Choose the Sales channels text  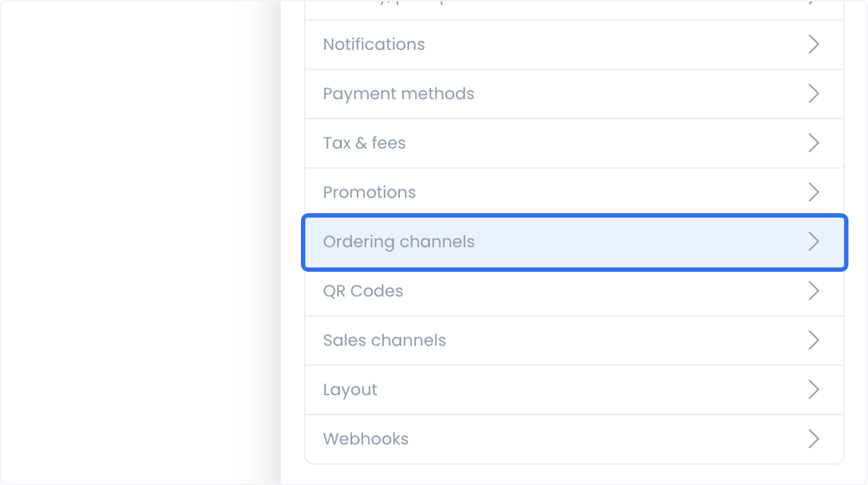(x=385, y=340)
